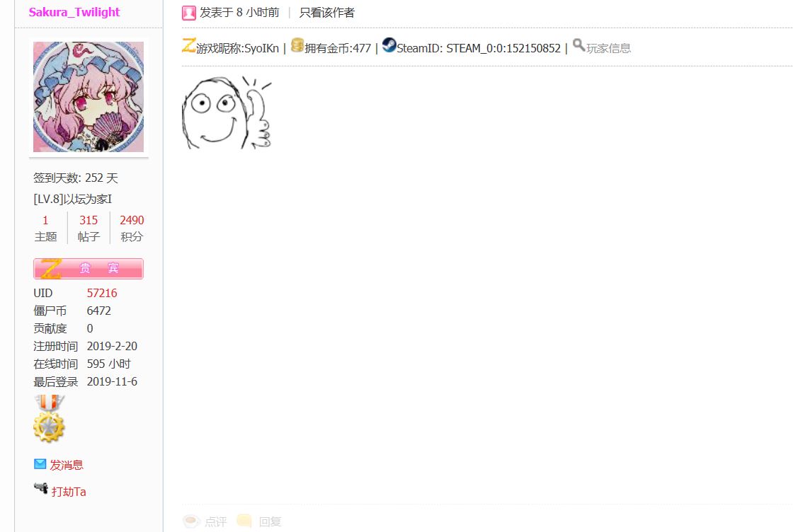This screenshot has width=793, height=532.
Task: Click the Steam logo icon
Action: tap(389, 45)
